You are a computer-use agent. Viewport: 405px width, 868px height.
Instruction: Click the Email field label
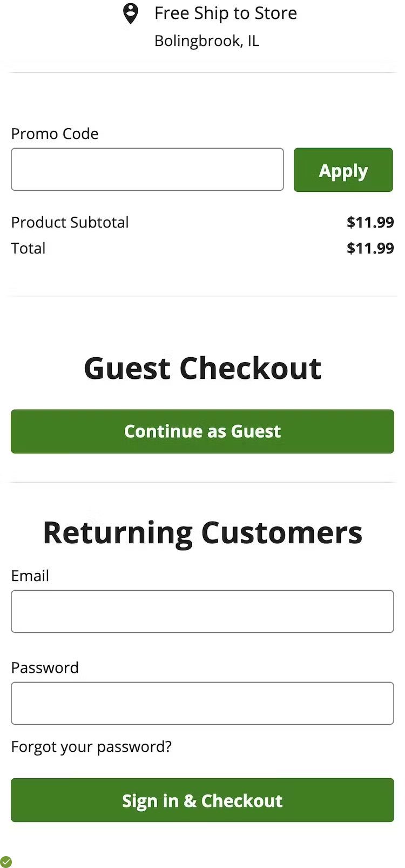(30, 576)
